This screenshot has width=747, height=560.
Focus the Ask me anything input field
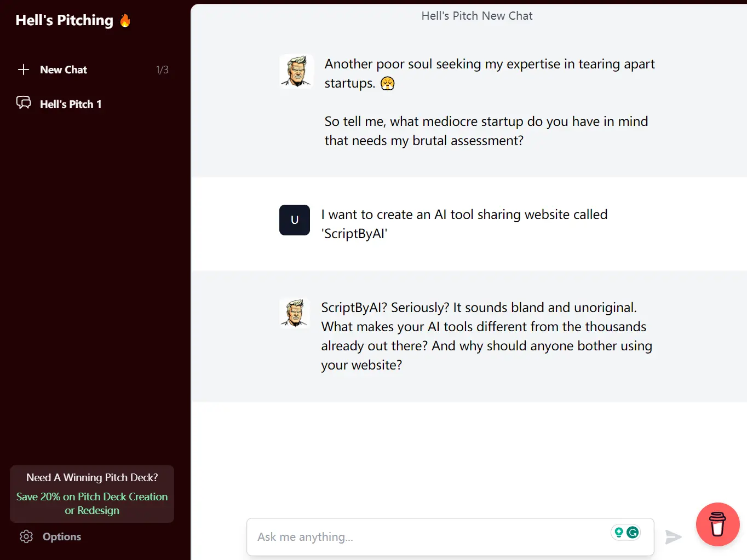click(427, 537)
